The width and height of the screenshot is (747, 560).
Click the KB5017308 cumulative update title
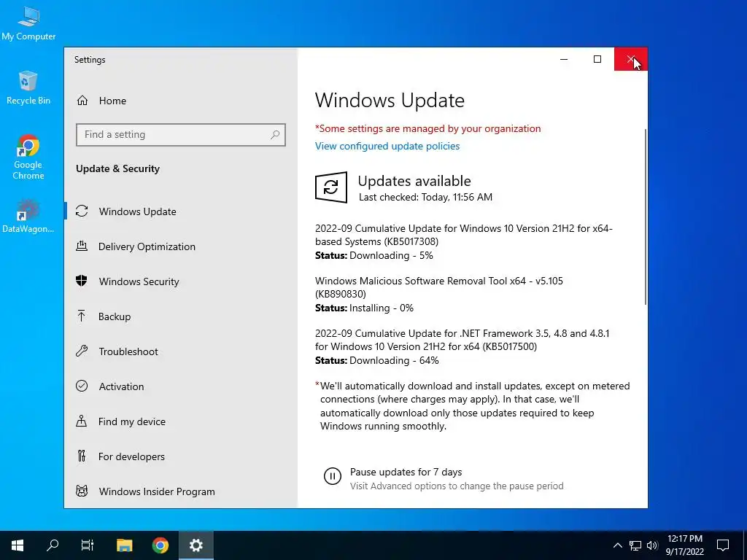(463, 235)
